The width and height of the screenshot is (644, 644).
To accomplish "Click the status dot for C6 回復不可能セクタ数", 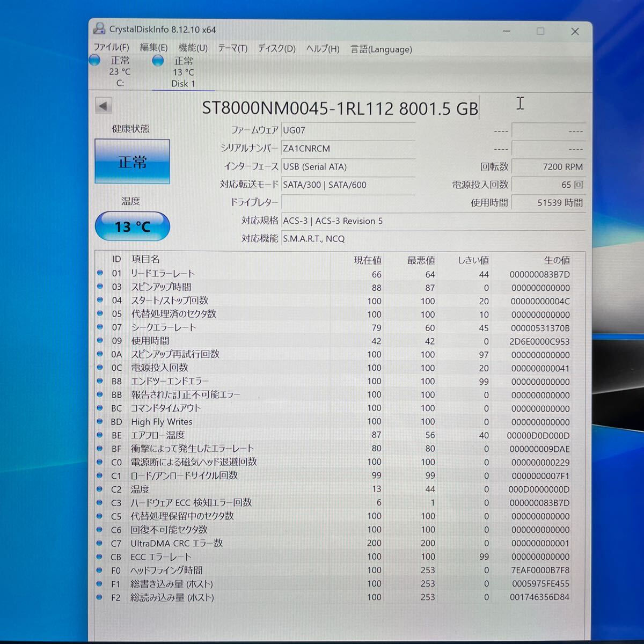I will click(99, 529).
